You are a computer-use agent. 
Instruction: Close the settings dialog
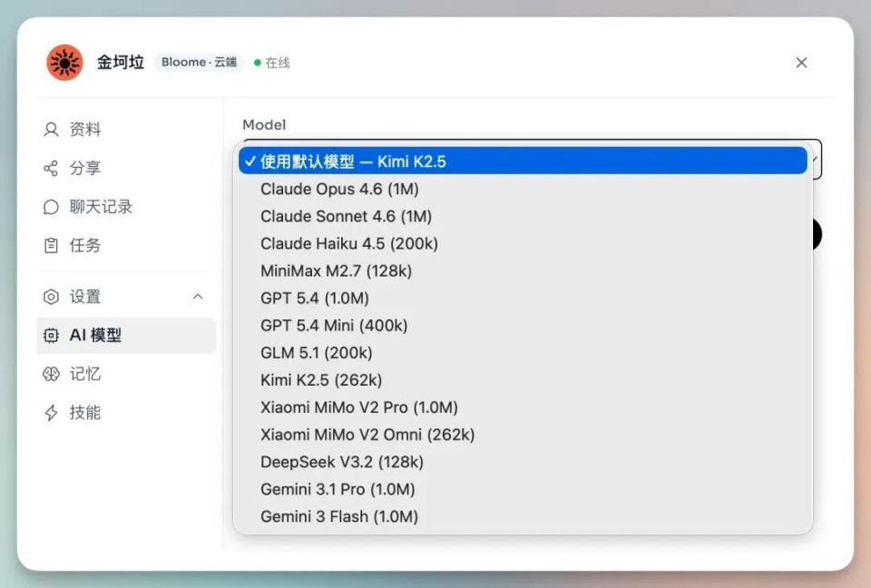coord(801,63)
